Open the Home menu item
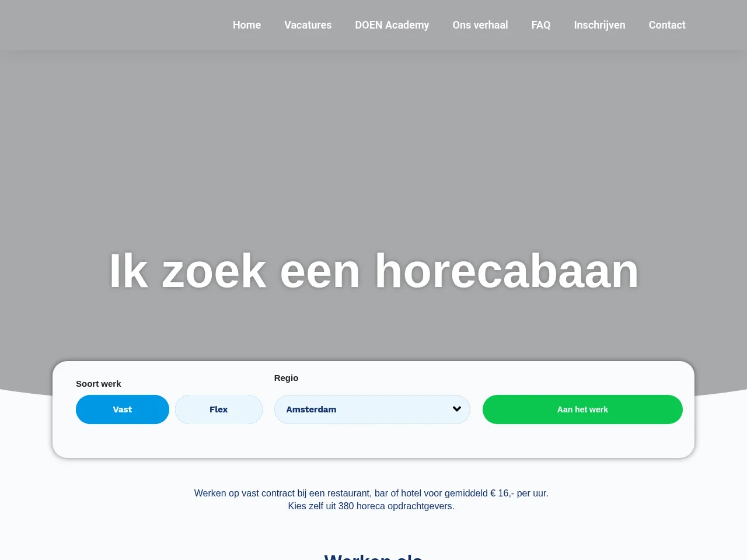This screenshot has width=747, height=560. point(247,25)
